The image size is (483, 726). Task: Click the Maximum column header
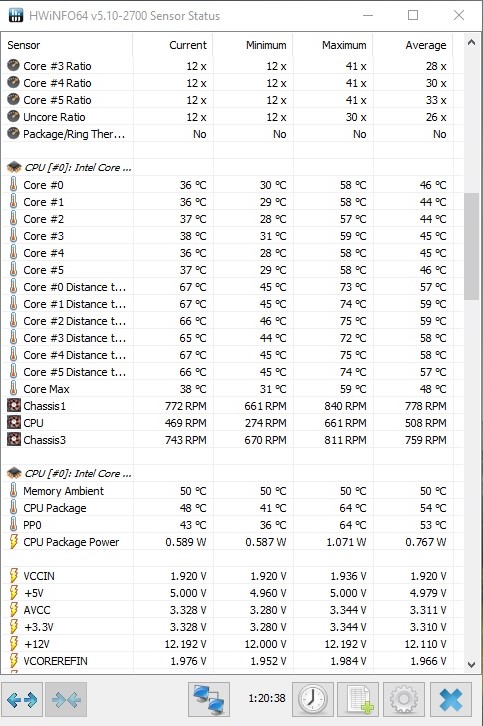point(344,45)
